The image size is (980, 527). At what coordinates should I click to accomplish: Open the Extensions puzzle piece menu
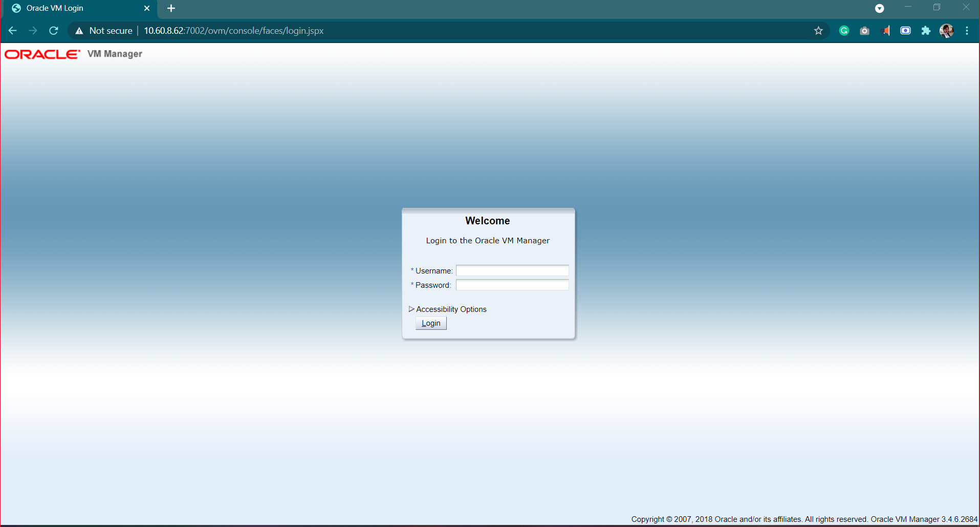926,31
